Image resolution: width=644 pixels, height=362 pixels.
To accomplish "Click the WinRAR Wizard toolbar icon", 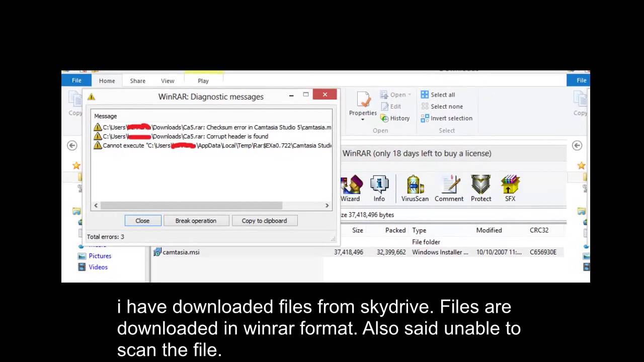I will pyautogui.click(x=351, y=189).
